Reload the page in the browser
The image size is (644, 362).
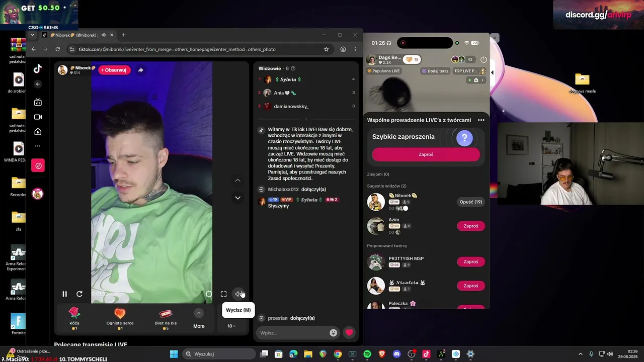pyautogui.click(x=58, y=49)
